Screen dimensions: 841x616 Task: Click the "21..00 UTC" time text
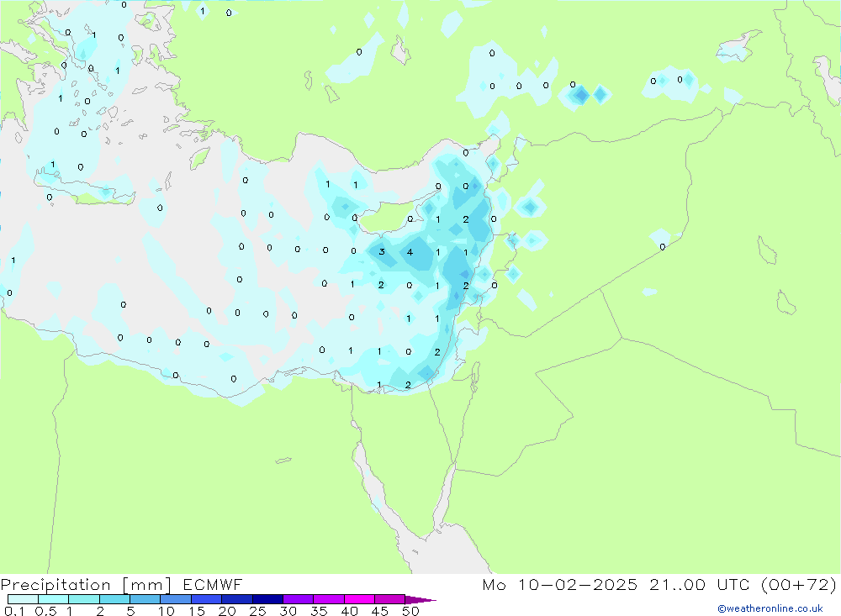pos(700,585)
